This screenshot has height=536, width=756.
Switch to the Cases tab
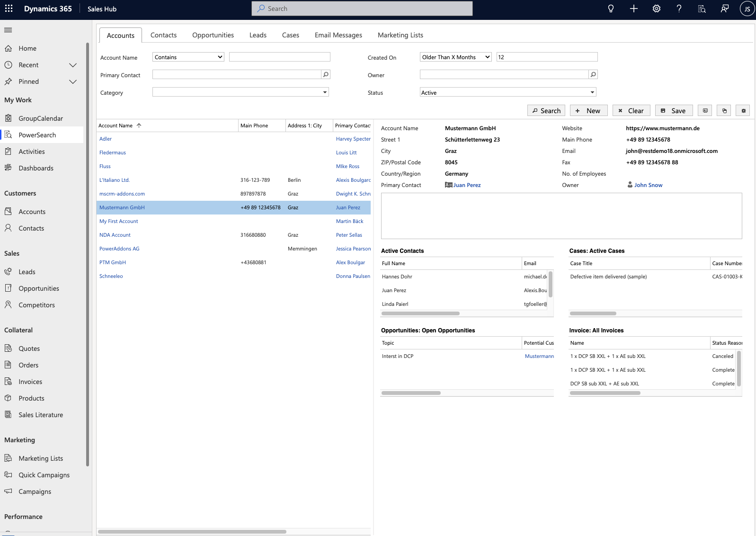(291, 35)
